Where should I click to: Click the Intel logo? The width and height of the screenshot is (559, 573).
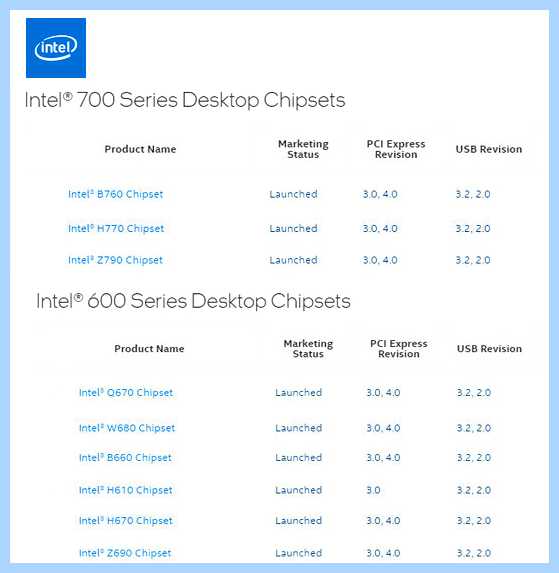pyautogui.click(x=56, y=48)
